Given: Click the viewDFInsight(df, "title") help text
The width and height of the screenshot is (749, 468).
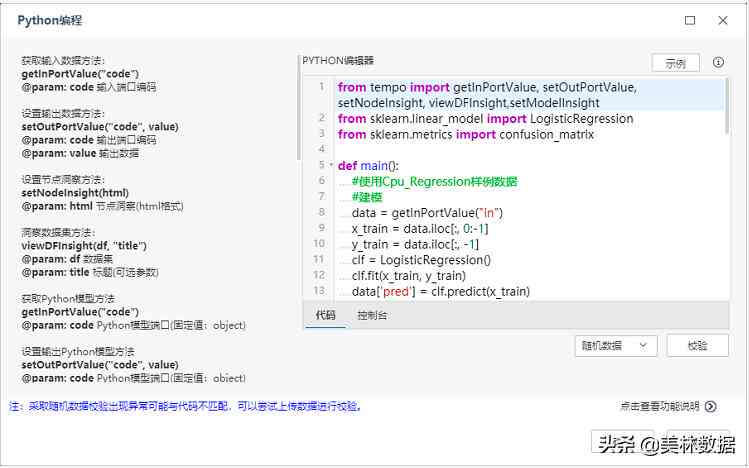Looking at the screenshot, I should (x=84, y=245).
